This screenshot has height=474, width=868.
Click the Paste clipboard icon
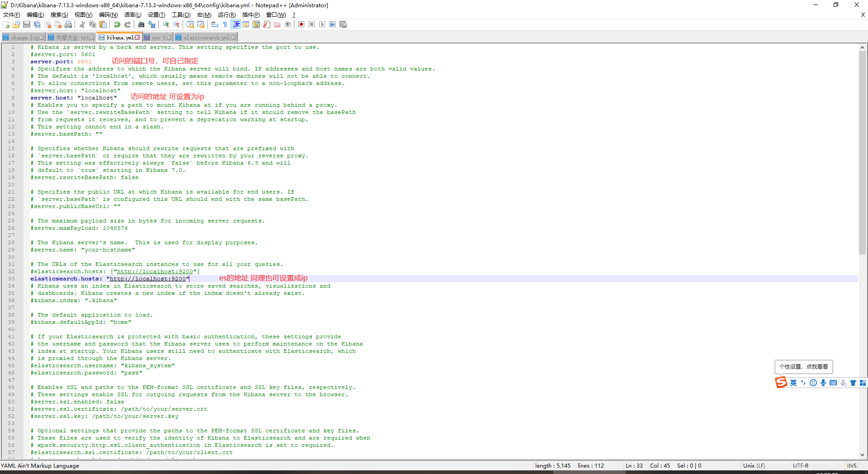(103, 24)
